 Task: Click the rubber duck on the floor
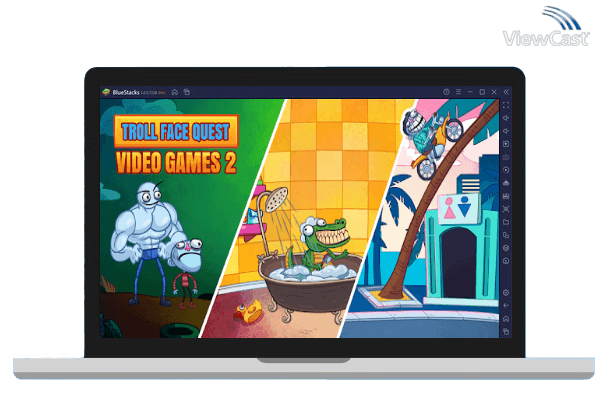click(248, 311)
